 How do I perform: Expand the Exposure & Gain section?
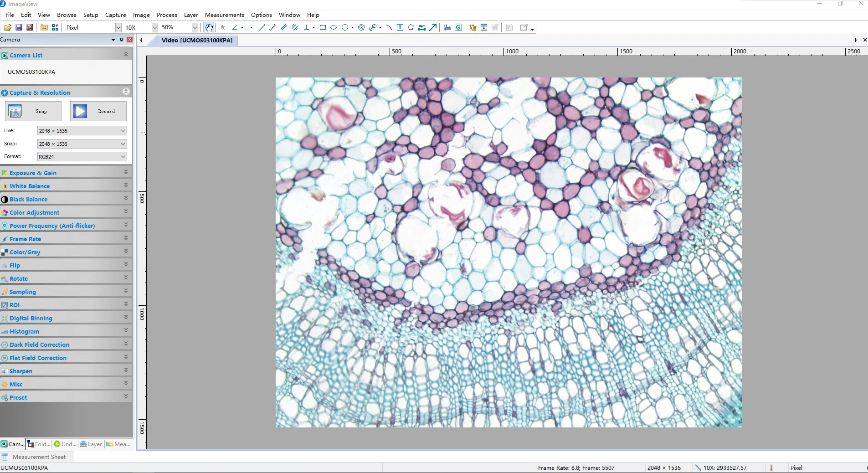click(67, 173)
